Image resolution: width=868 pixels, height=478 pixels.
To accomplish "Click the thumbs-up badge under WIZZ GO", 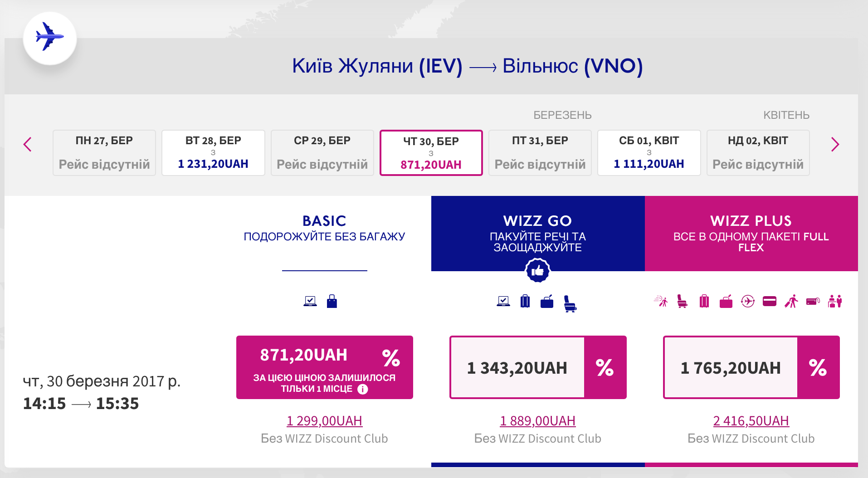I will point(537,271).
